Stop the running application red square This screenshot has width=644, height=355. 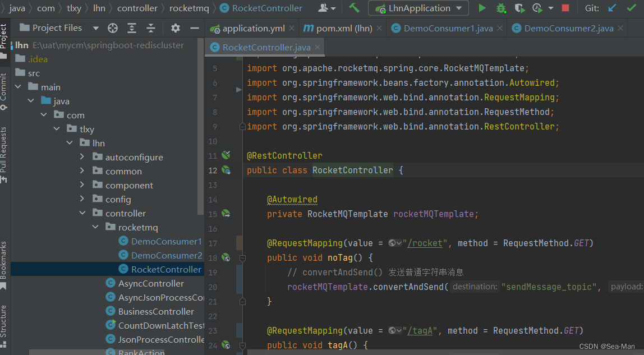click(565, 8)
